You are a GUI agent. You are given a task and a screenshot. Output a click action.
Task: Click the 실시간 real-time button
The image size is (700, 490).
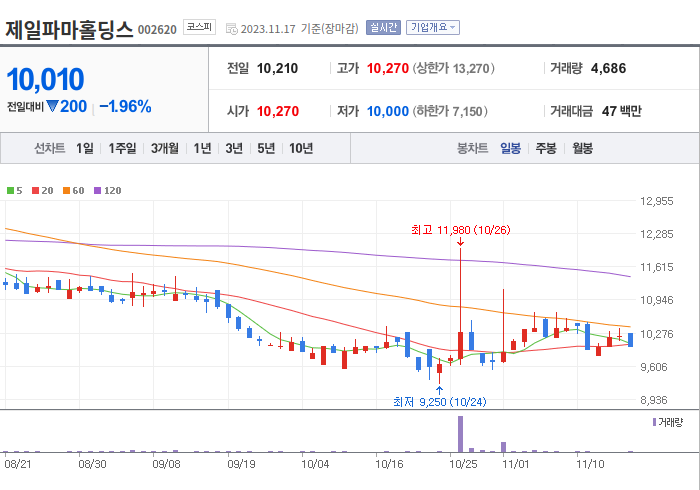click(383, 28)
